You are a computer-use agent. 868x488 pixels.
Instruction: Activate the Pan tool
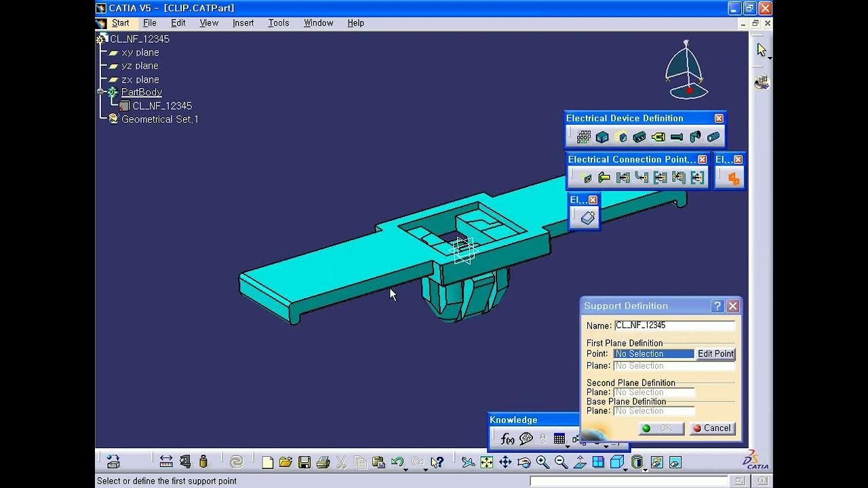click(505, 463)
